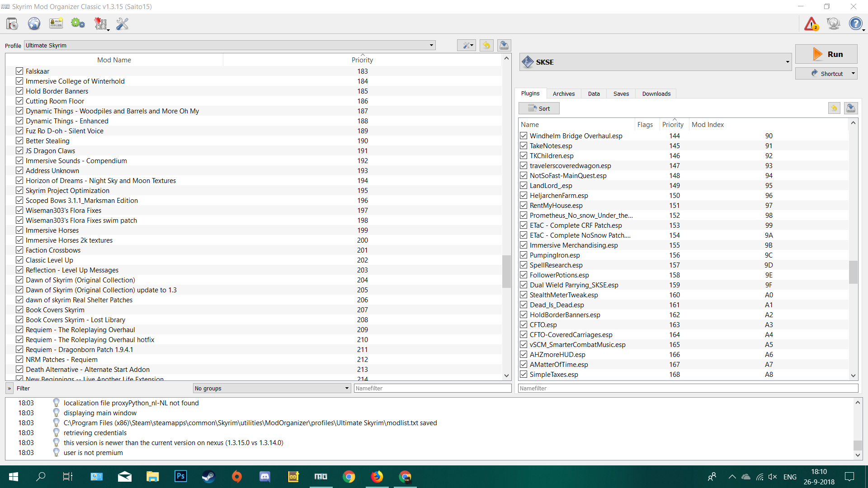The height and width of the screenshot is (488, 868).
Task: Sort plugin list by Name column
Action: coord(577,125)
